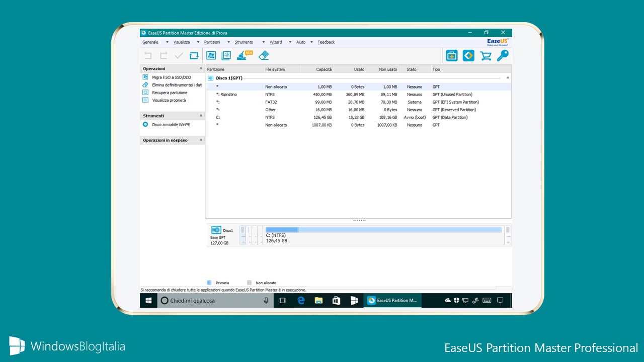The width and height of the screenshot is (644, 362).
Task: Select the Wipe data eraser toolbar icon
Action: tap(264, 55)
